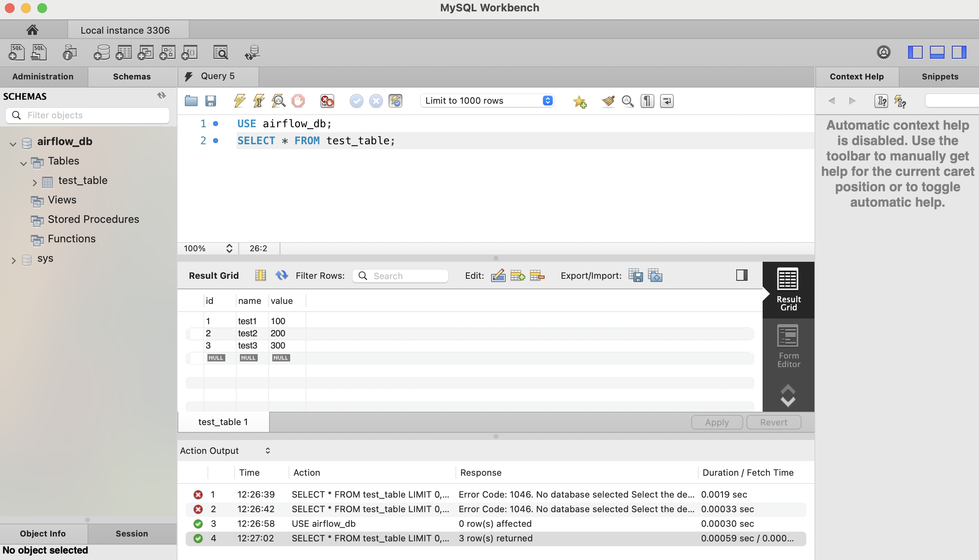Open Workbench preferences gear icon
This screenshot has width=979, height=560.
(883, 52)
